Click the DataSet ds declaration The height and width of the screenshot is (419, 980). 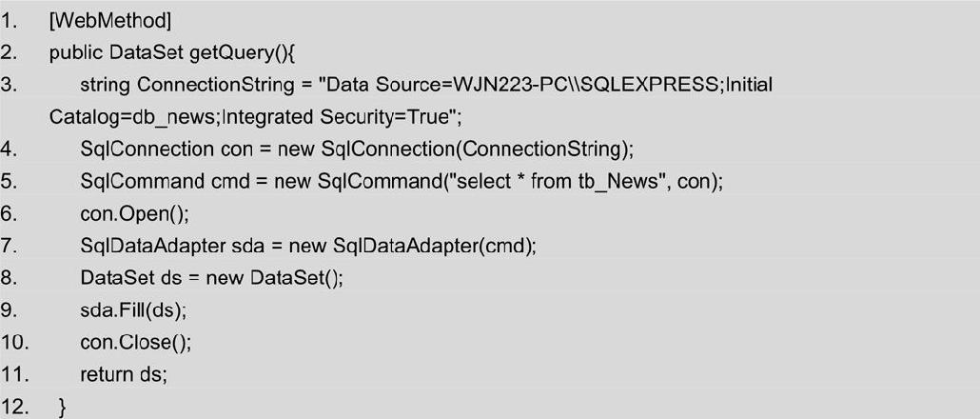coord(130,278)
